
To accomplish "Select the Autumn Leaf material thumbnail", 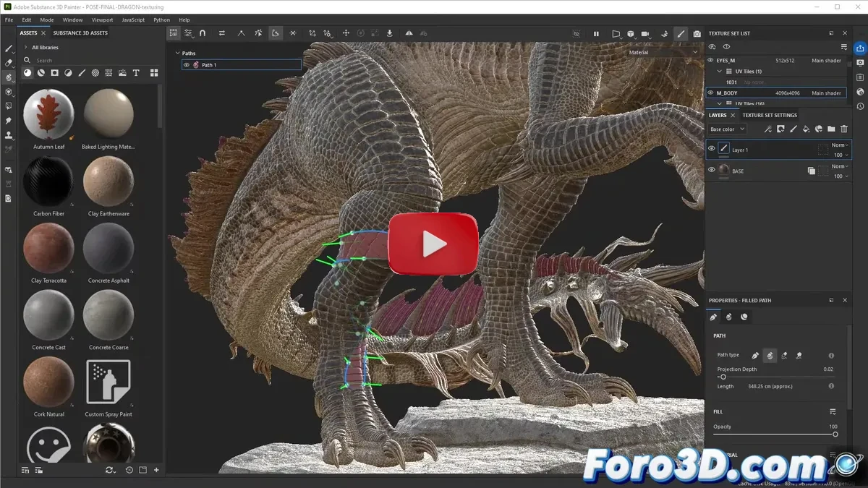I will (x=48, y=114).
